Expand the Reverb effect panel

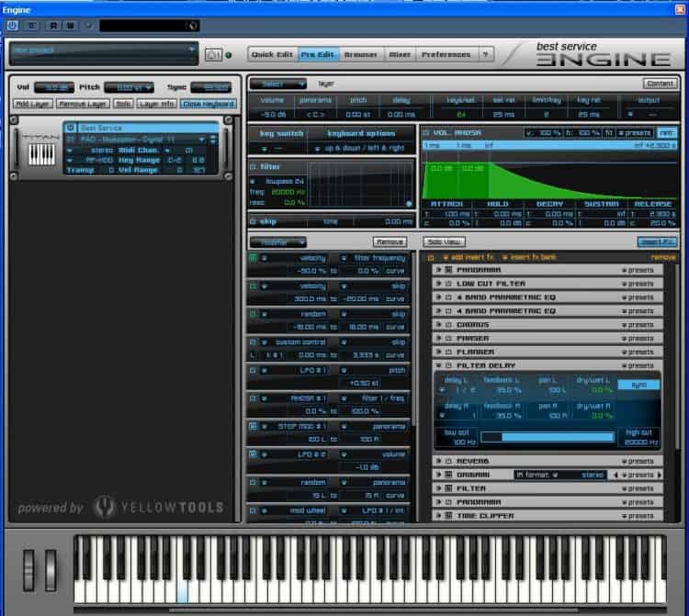[438, 461]
